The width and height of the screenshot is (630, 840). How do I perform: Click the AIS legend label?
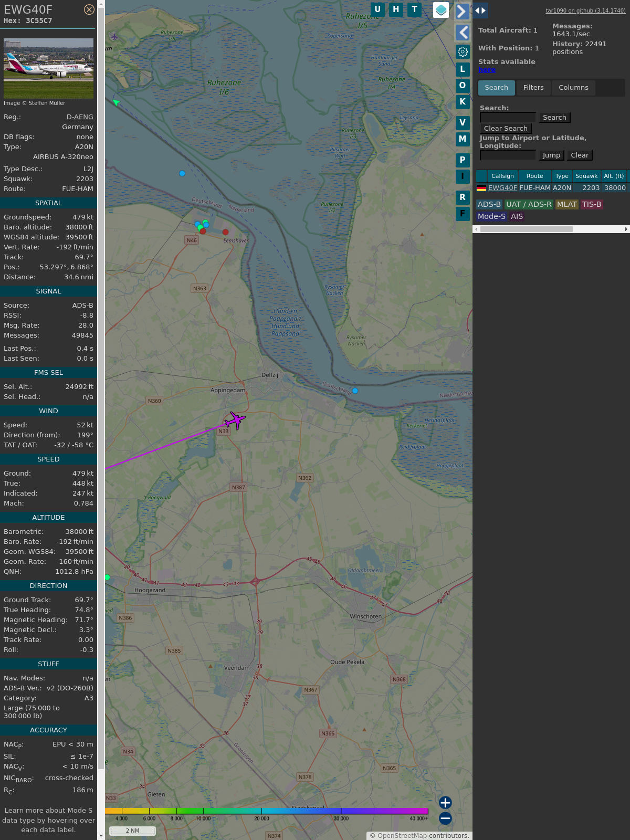517,216
